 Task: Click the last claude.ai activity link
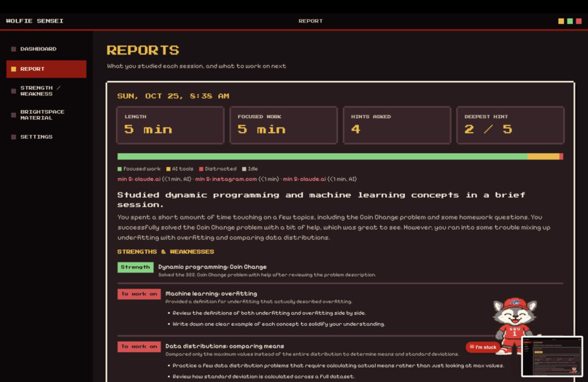tap(304, 179)
